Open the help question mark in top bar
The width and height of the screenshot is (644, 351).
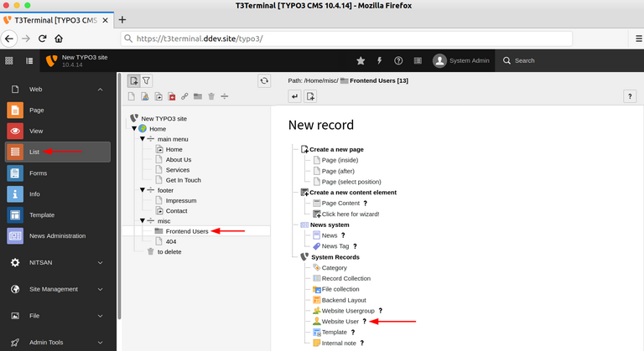397,60
